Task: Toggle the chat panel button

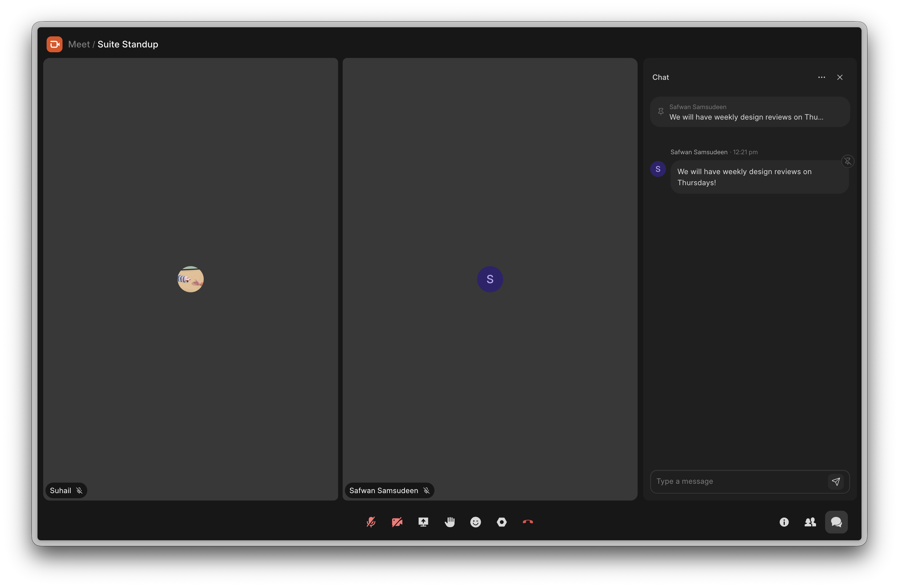Action: coord(836,522)
